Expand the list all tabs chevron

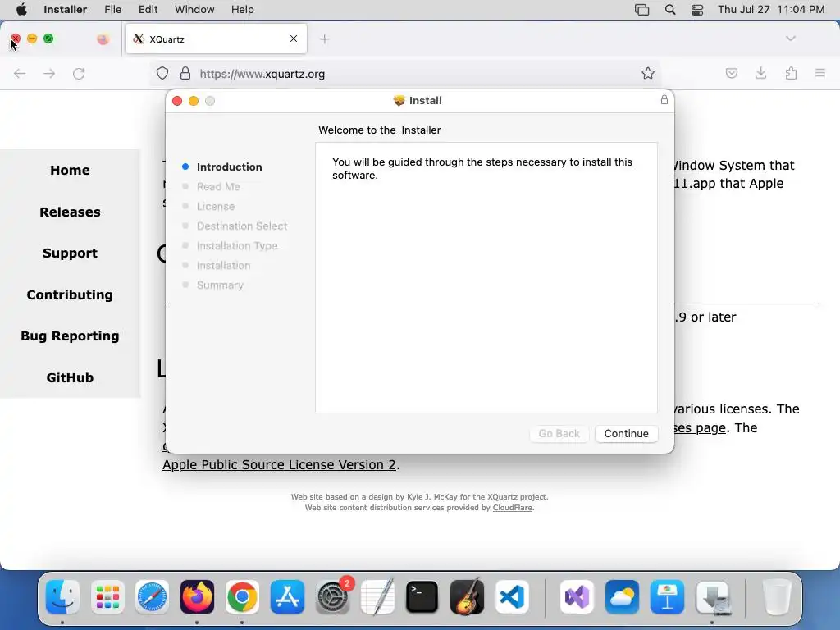click(x=790, y=39)
